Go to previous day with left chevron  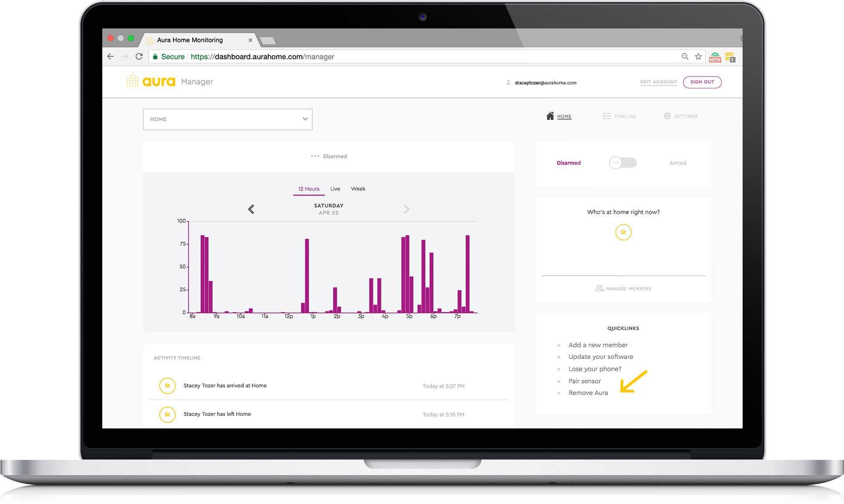pos(251,209)
